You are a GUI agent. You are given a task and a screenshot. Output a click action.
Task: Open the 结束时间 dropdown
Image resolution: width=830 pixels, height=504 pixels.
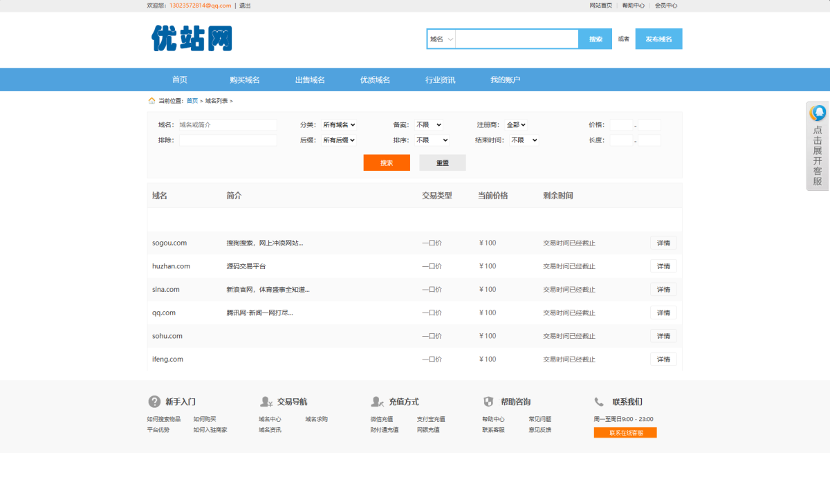coord(524,140)
